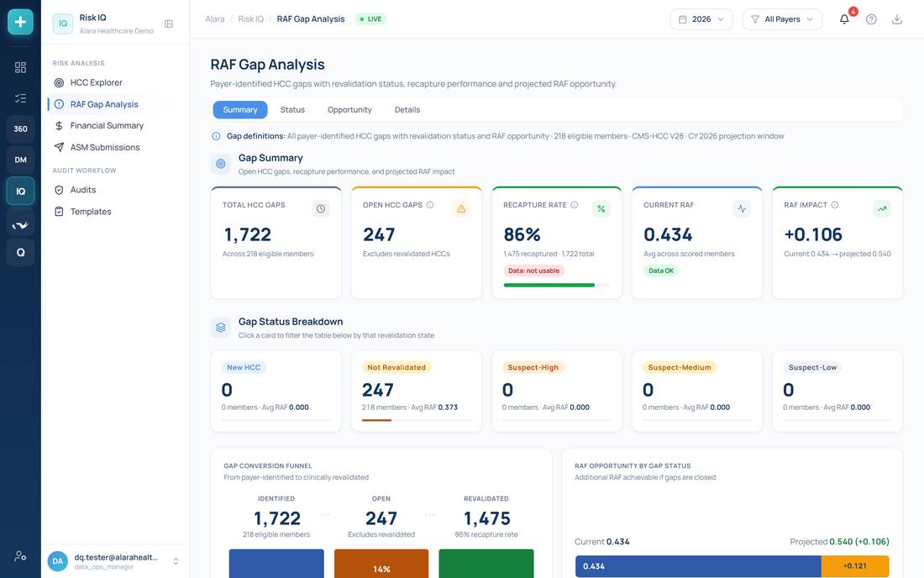Click the pulse icon on Current RAF
Image resolution: width=924 pixels, height=578 pixels.
(x=742, y=208)
